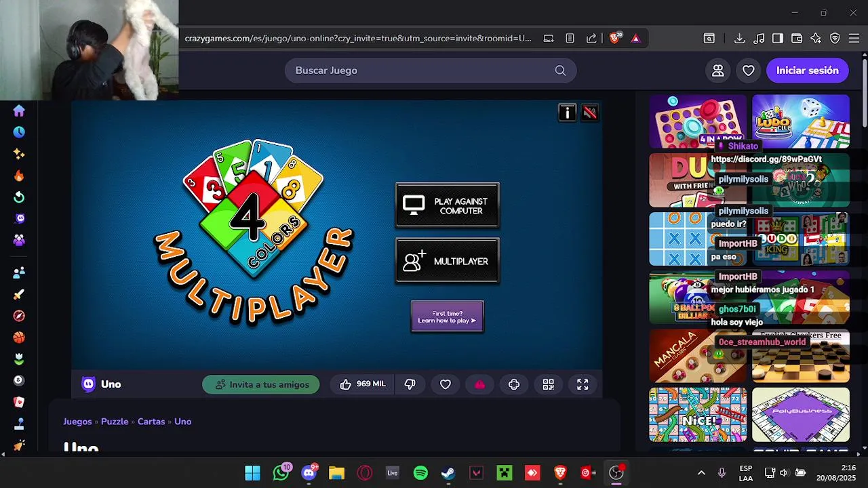
Task: Like the game with thumbs up 969 MIL
Action: 363,384
